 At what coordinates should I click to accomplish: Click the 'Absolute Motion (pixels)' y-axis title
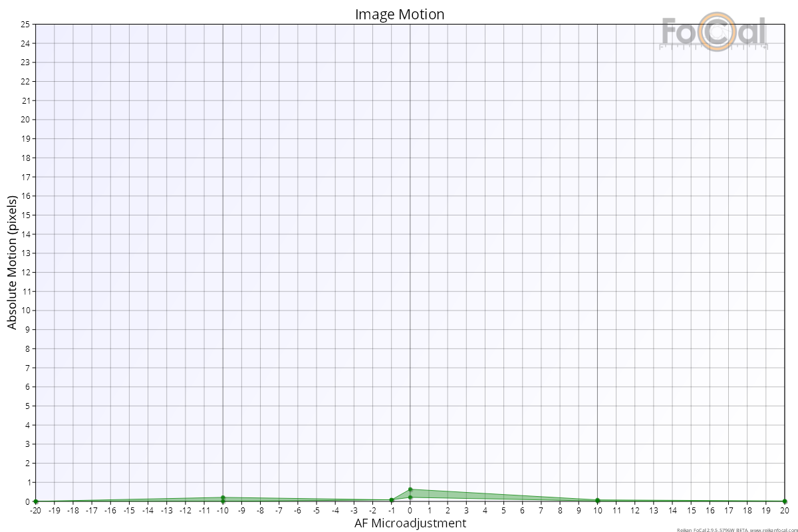(x=12, y=263)
